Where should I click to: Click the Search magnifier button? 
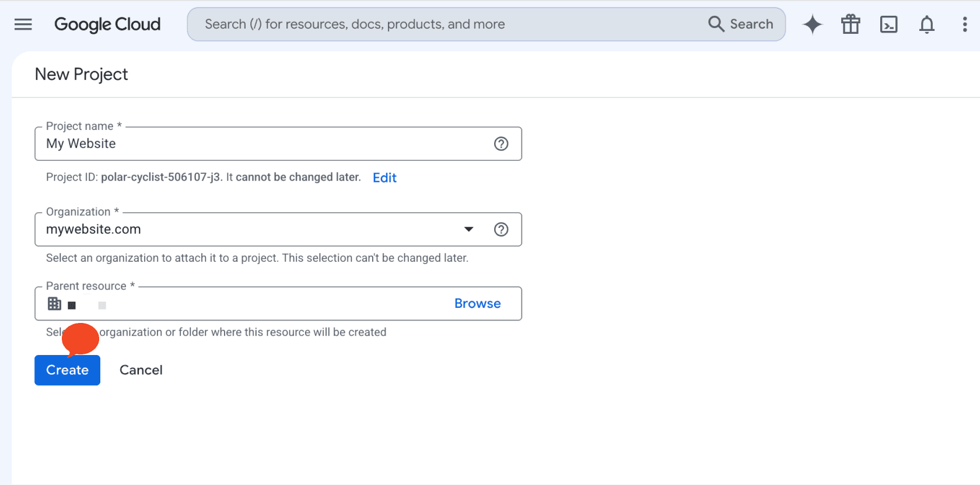pos(741,24)
